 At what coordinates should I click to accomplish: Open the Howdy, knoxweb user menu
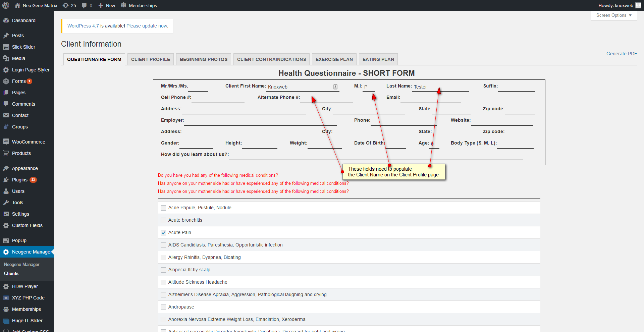click(x=619, y=5)
